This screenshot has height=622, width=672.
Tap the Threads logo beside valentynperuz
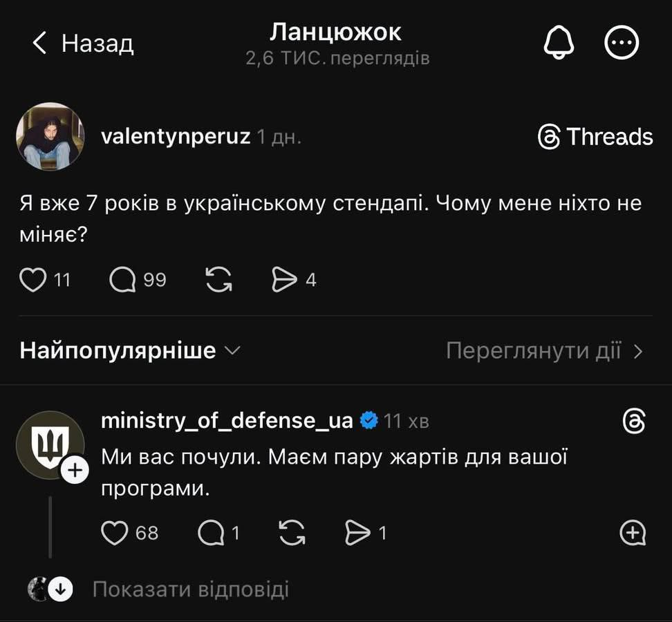coord(595,137)
